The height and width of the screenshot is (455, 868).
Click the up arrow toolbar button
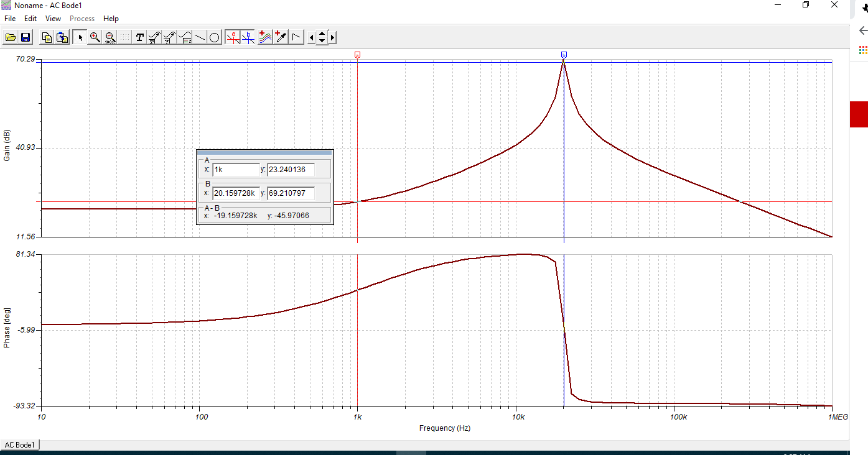(x=322, y=34)
